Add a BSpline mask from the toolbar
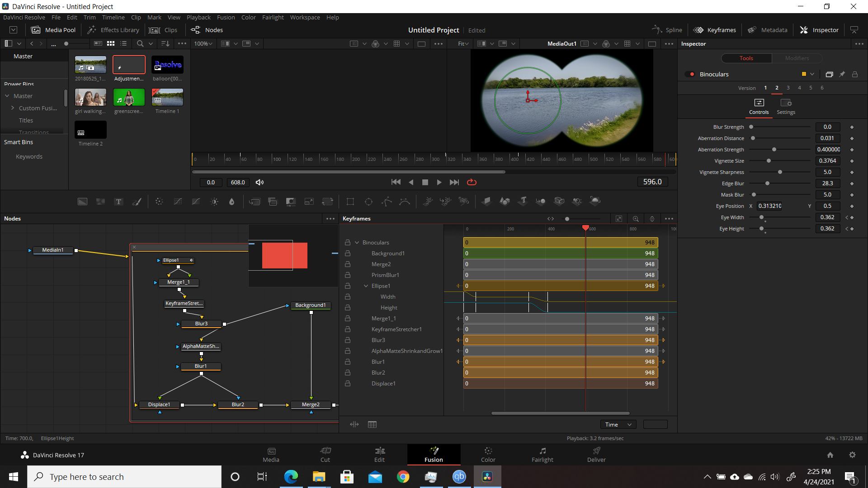The height and width of the screenshot is (488, 868). tap(405, 202)
